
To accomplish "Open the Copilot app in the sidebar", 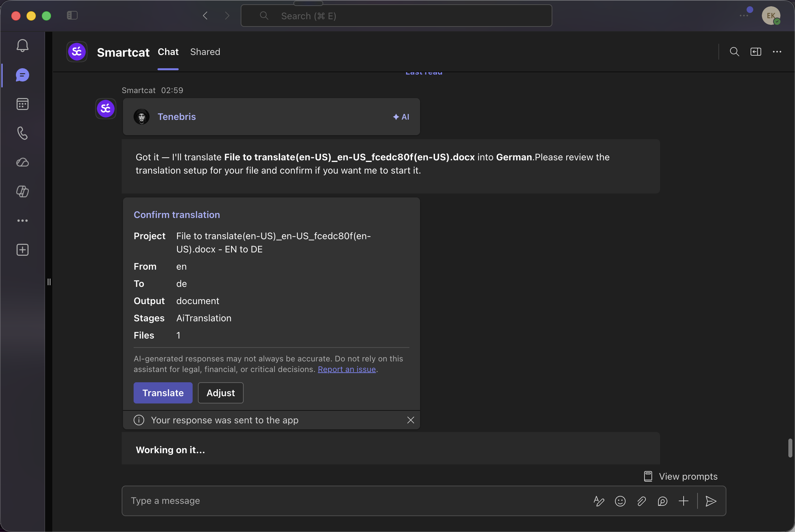I will tap(23, 191).
